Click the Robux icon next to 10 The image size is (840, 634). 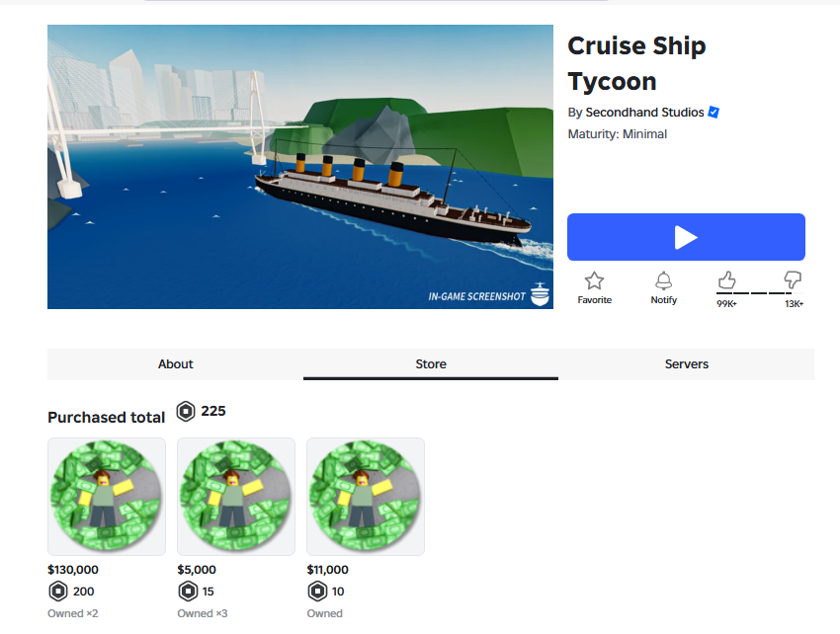(x=317, y=592)
